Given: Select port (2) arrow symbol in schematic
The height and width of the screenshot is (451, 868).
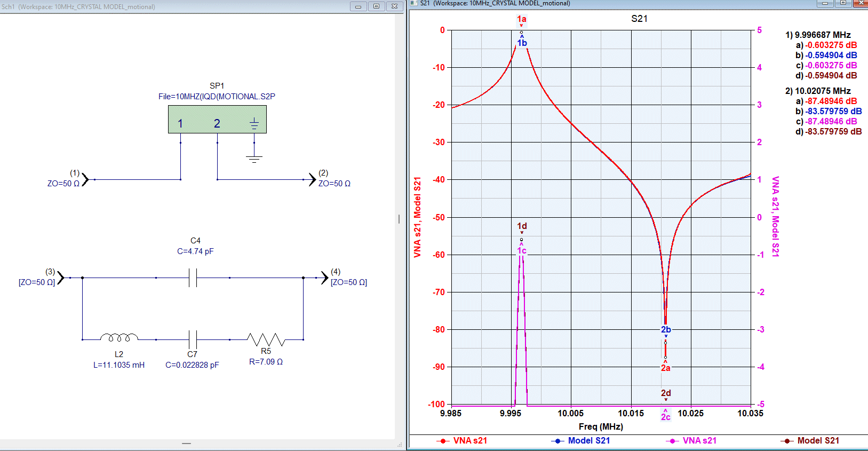Looking at the screenshot, I should click(x=313, y=179).
